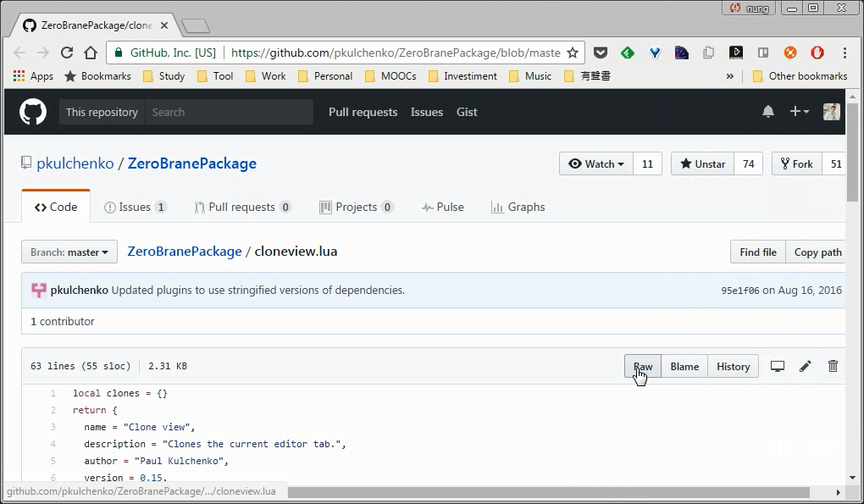The width and height of the screenshot is (864, 504).
Task: Open the plus create-new menu
Action: (x=799, y=112)
